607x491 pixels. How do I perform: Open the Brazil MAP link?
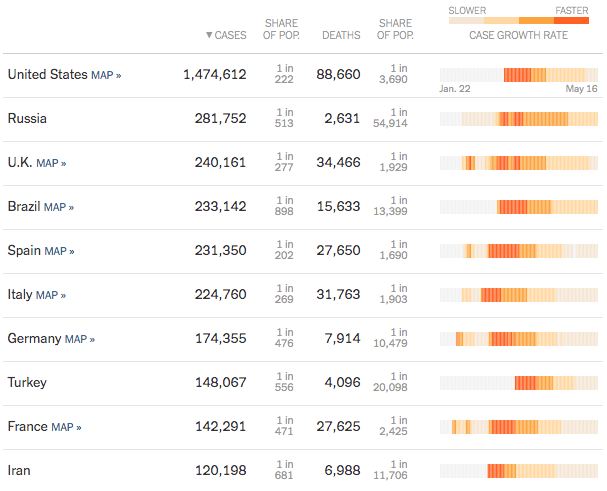pos(59,207)
